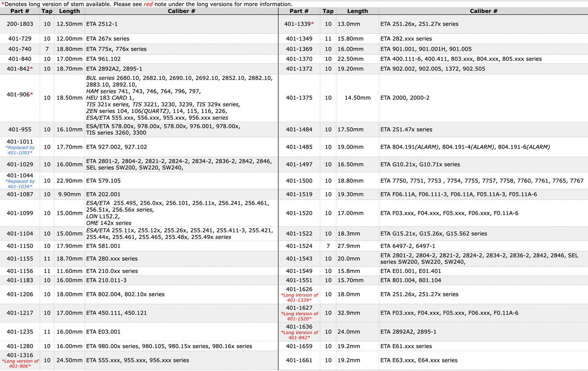Click part number 401-1104
The image size is (588, 371).
[20, 233]
